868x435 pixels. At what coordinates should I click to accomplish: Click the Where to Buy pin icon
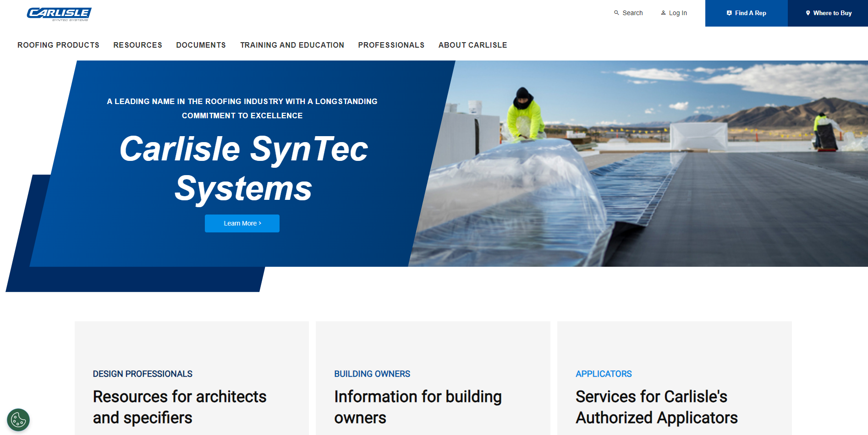(x=808, y=13)
